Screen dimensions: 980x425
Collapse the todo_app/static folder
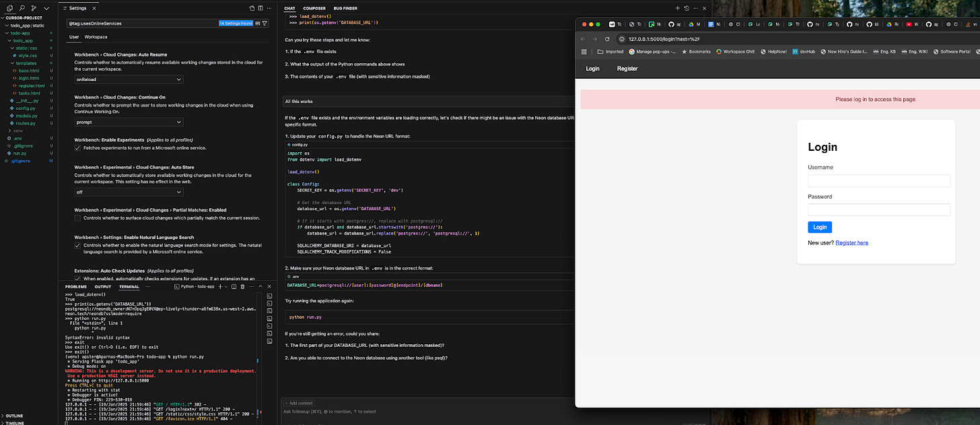(26, 26)
